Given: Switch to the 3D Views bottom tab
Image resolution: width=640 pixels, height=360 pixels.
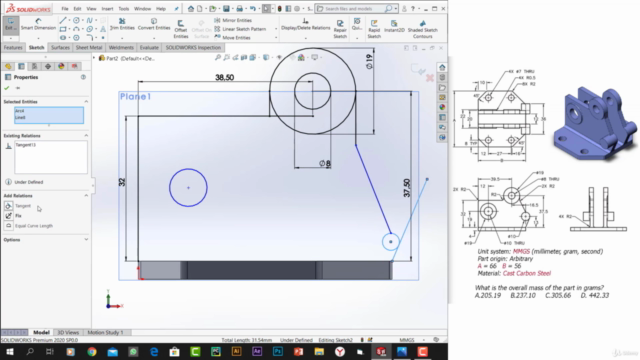Looking at the screenshot, I should [x=68, y=333].
